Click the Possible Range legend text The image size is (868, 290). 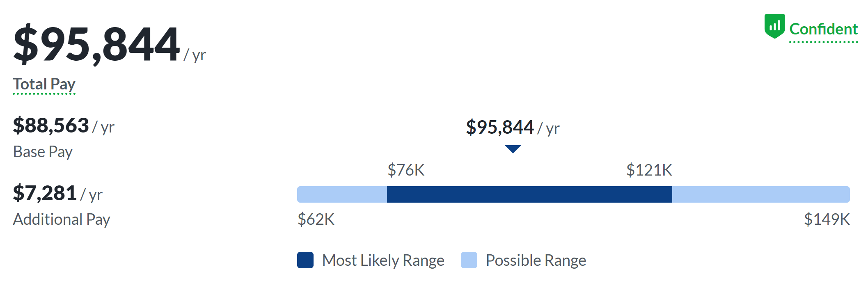(536, 260)
